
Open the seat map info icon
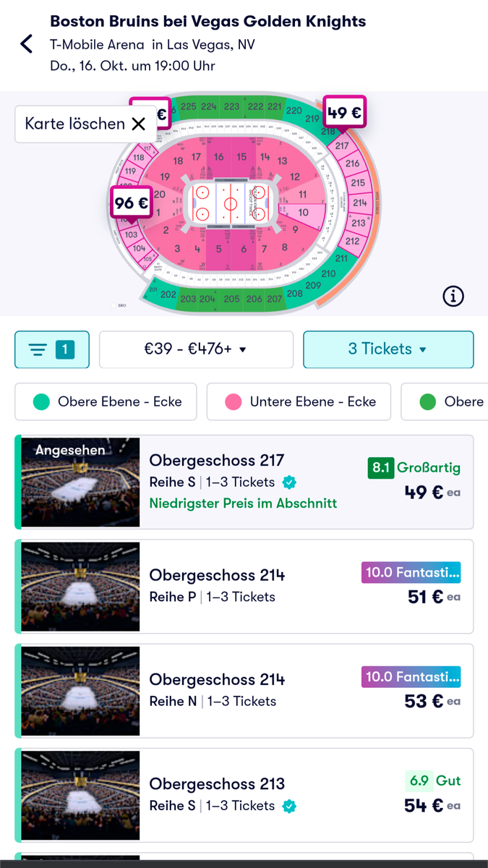click(453, 296)
